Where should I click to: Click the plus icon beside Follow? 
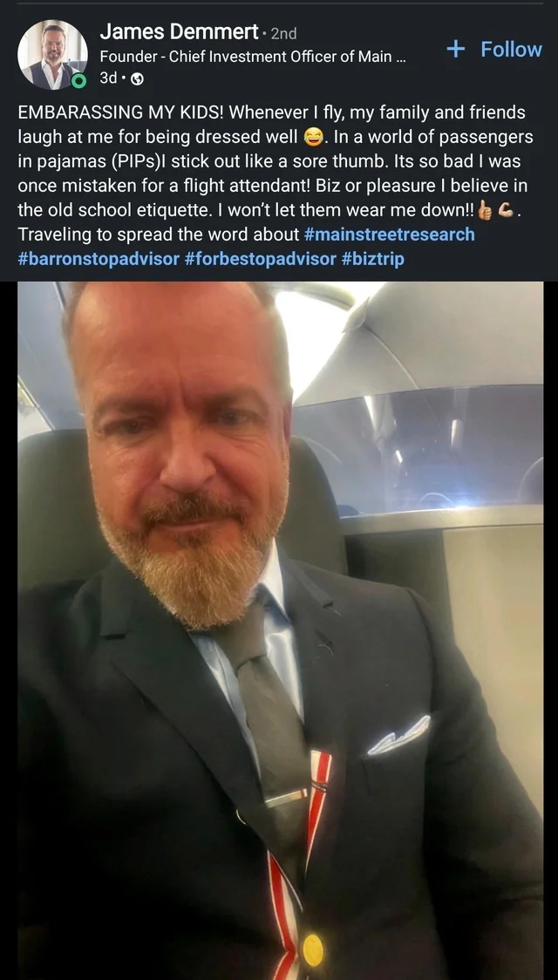tap(457, 49)
